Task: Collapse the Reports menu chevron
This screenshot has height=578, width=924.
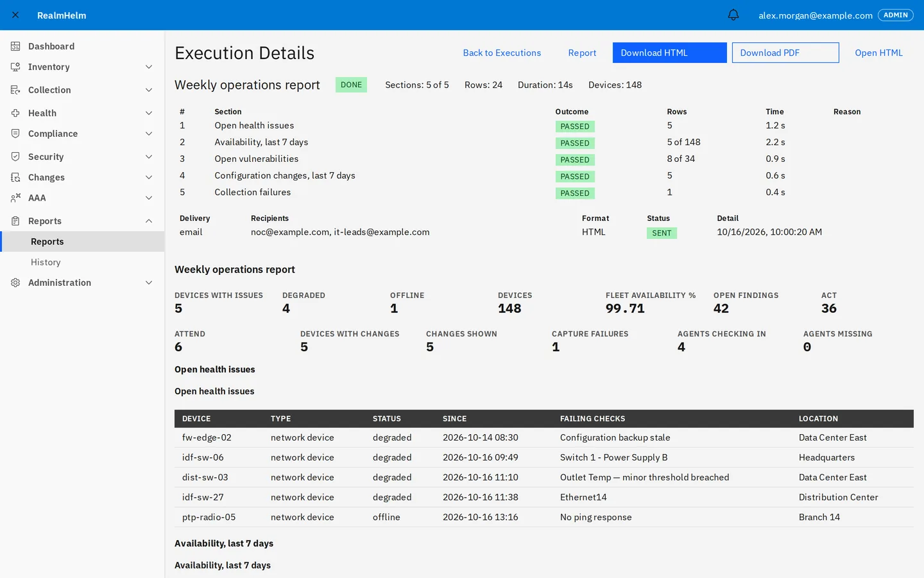Action: tap(149, 221)
